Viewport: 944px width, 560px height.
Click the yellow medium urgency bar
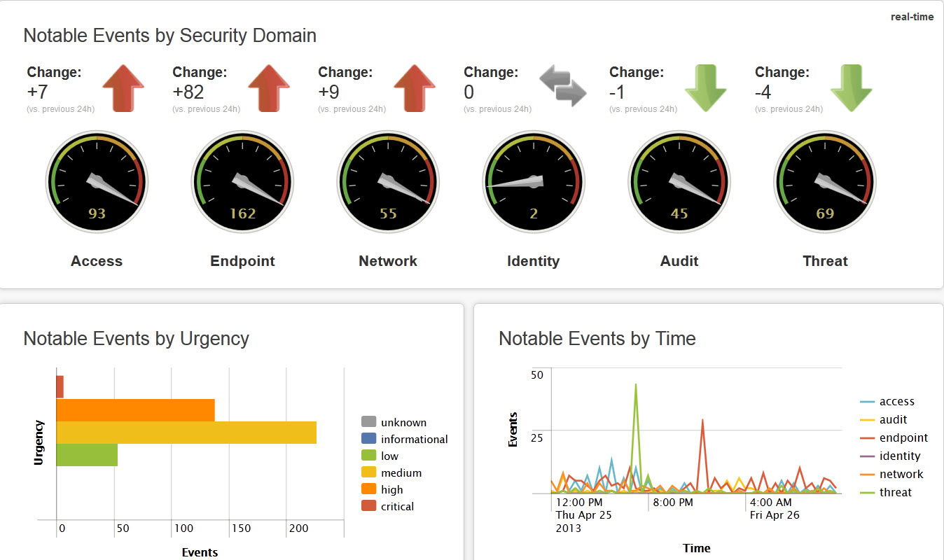(x=186, y=433)
